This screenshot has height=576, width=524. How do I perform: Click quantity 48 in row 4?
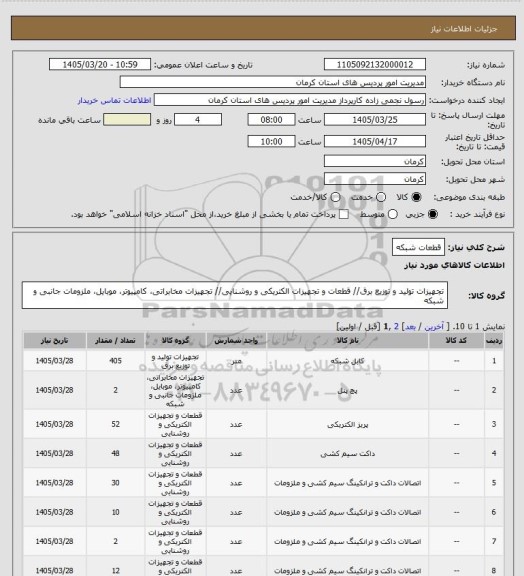(x=115, y=453)
